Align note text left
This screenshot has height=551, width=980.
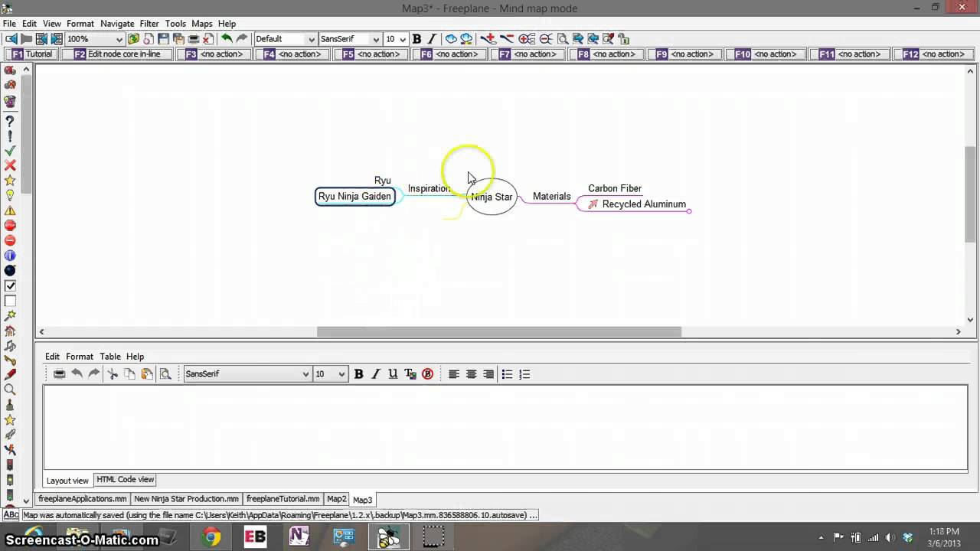click(454, 374)
